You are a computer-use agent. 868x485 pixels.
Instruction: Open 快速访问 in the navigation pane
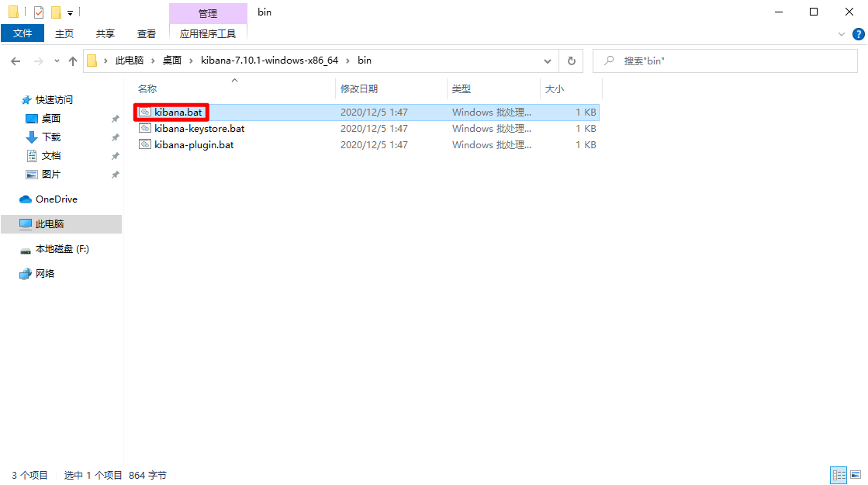point(54,99)
